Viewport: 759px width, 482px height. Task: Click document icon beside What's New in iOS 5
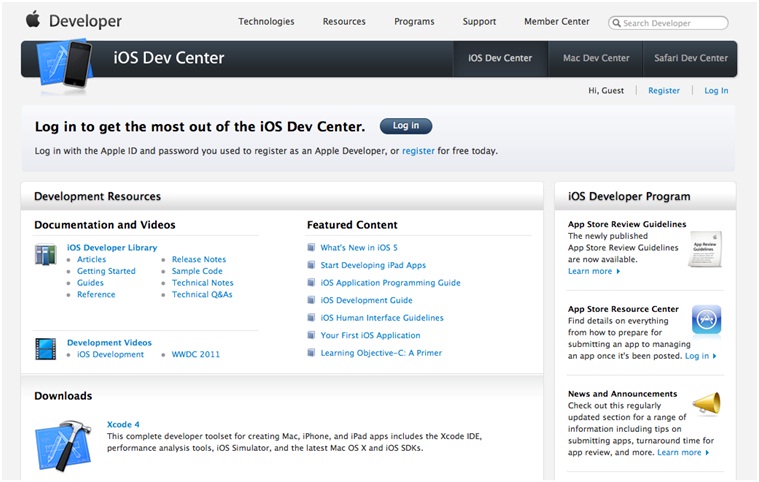(x=311, y=247)
